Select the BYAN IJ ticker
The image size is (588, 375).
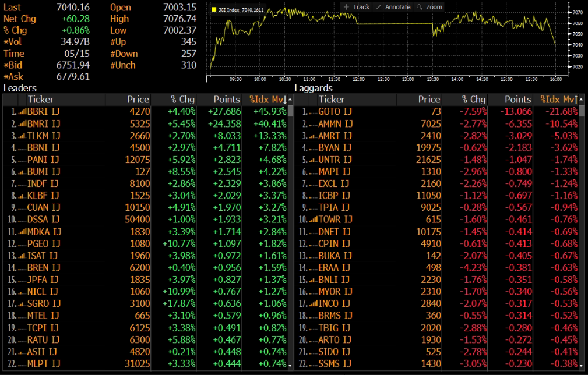[x=335, y=147]
